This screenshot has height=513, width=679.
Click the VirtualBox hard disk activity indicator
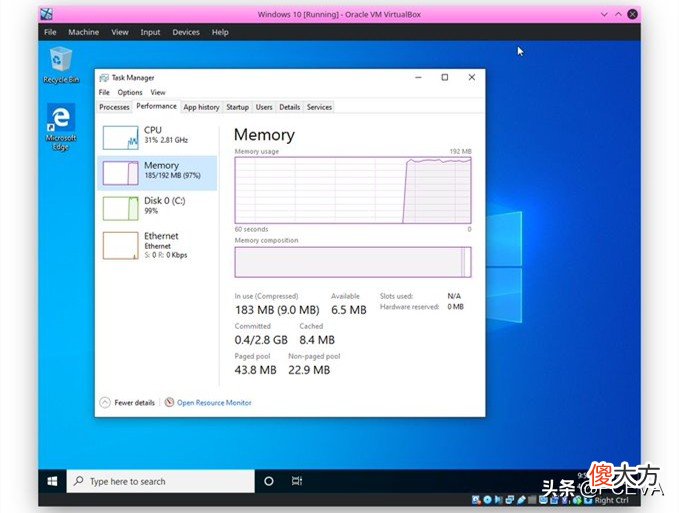[x=476, y=500]
